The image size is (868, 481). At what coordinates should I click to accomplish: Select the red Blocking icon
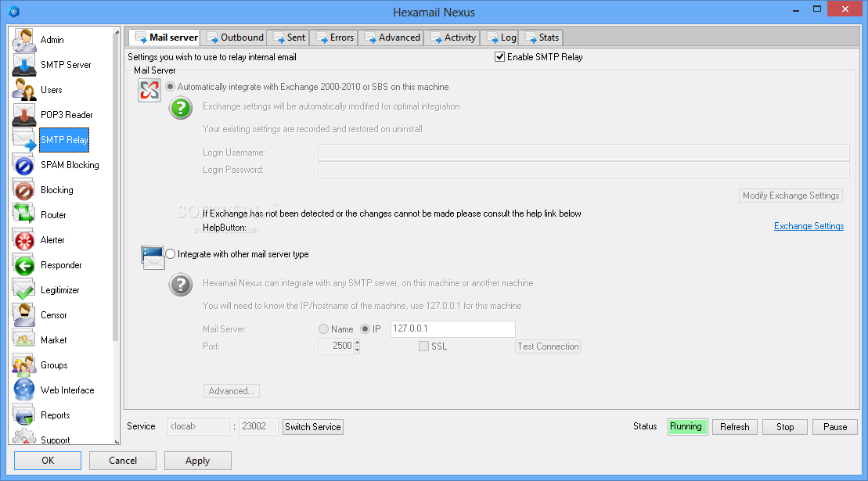tap(23, 190)
